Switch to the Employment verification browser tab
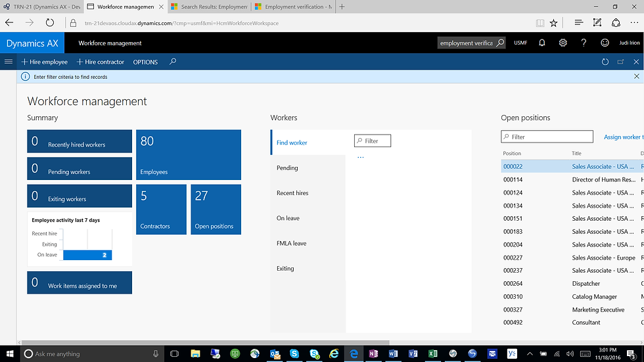 coord(294,7)
